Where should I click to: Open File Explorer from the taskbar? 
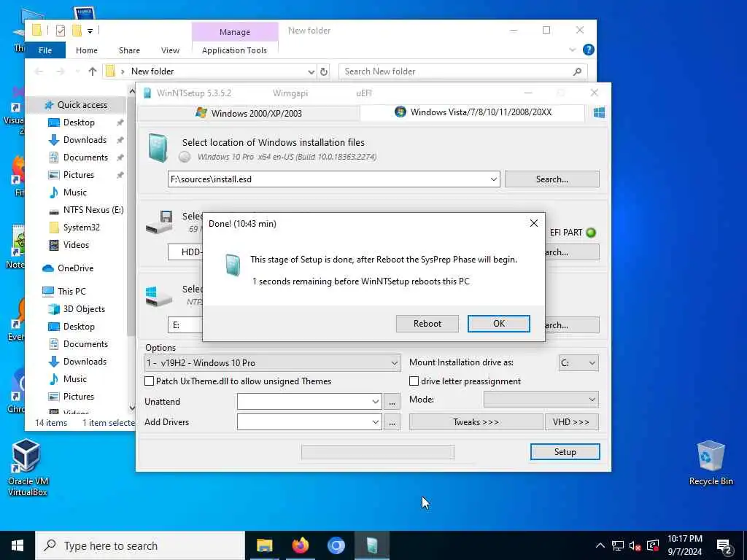coord(264,545)
